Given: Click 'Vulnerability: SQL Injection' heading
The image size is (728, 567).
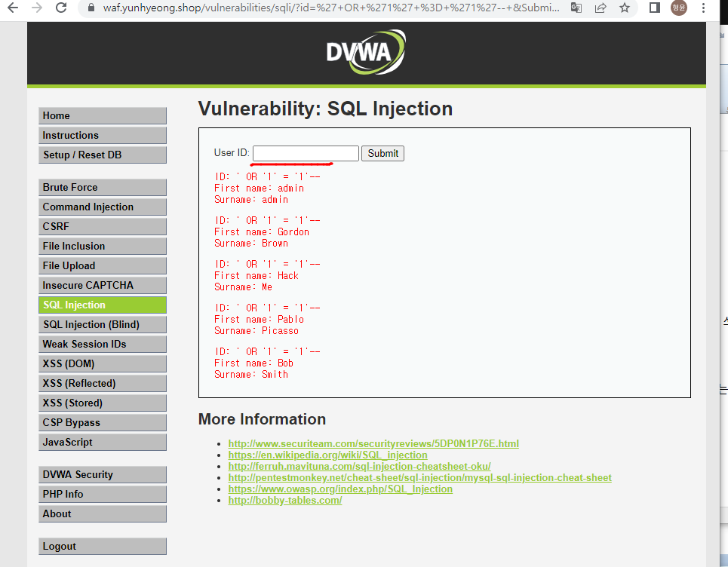Looking at the screenshot, I should pyautogui.click(x=325, y=109).
